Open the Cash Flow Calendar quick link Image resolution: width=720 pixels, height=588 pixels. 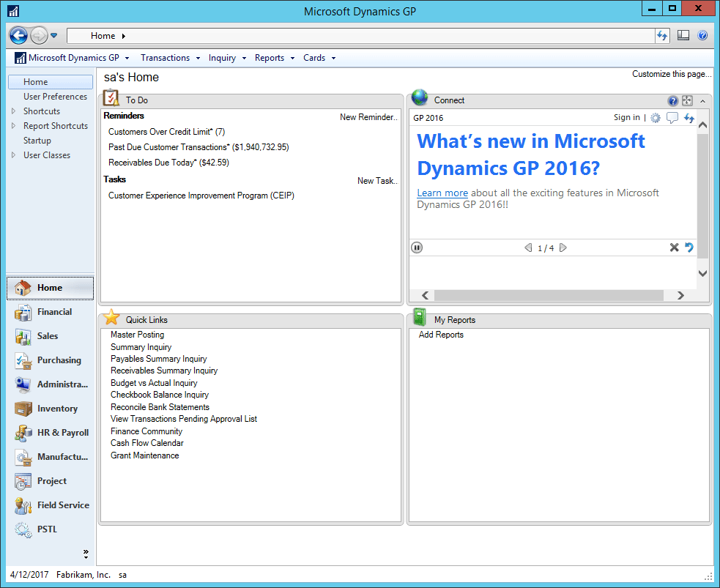pyautogui.click(x=147, y=443)
